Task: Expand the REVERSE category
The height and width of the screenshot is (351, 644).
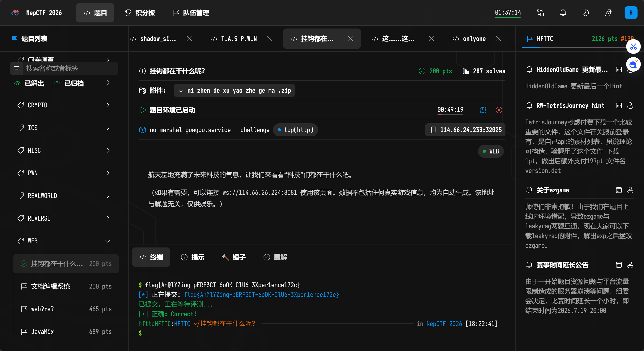Action: tap(64, 218)
